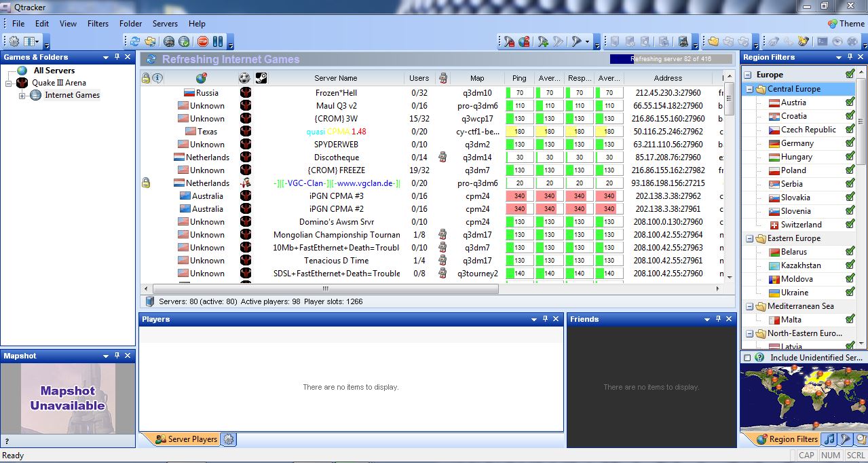Enable Include Unidentified Servers checkbox
This screenshot has height=463, width=868.
pyautogui.click(x=747, y=358)
